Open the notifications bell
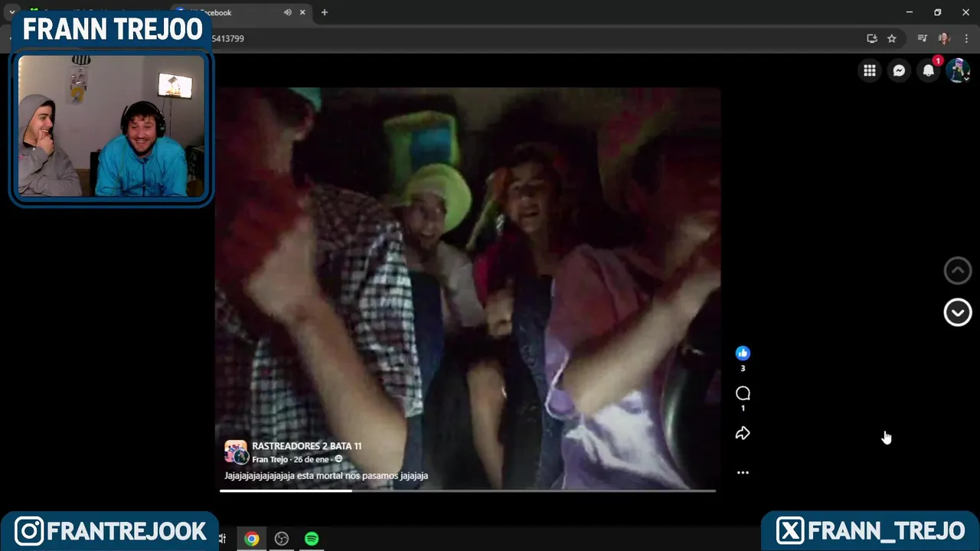Screen dimensions: 980x551 (x=928, y=70)
